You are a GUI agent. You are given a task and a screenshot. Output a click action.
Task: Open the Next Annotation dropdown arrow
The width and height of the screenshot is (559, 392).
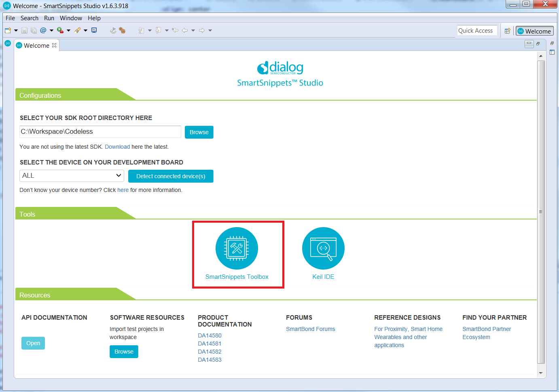point(150,30)
